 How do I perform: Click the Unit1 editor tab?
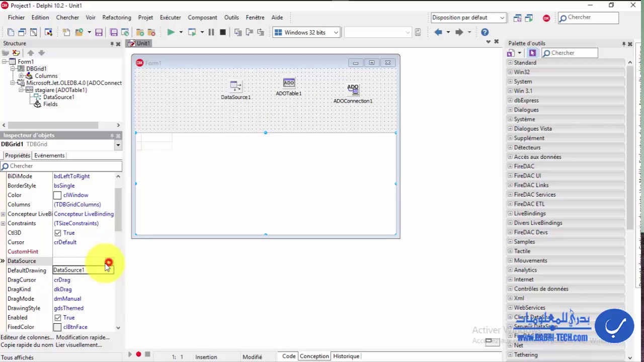click(139, 43)
